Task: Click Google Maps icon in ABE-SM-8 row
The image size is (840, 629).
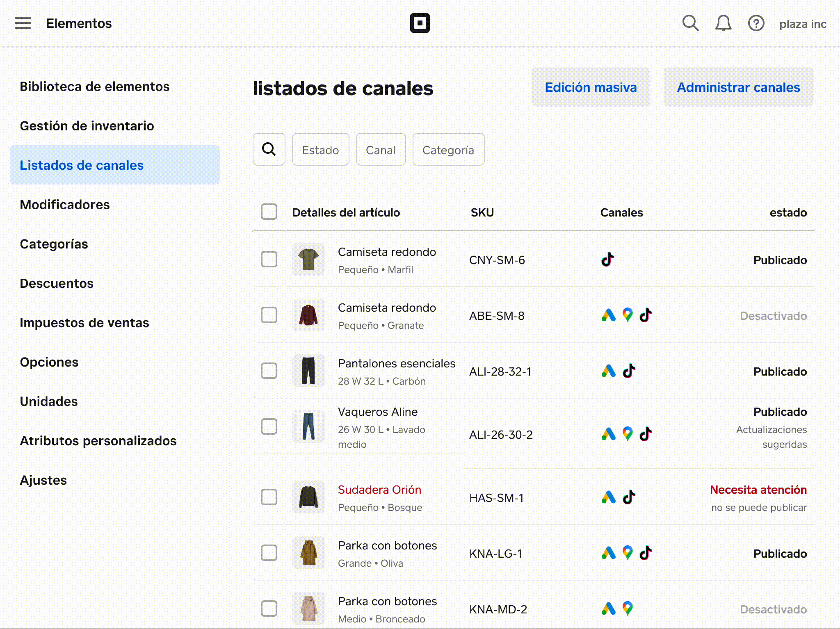Action: pyautogui.click(x=627, y=315)
